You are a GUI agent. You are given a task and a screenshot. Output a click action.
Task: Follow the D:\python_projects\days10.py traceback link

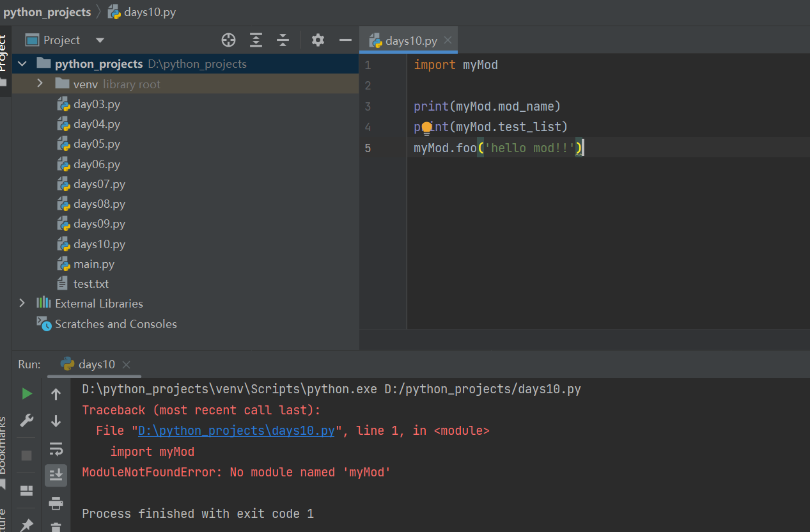[236, 431]
